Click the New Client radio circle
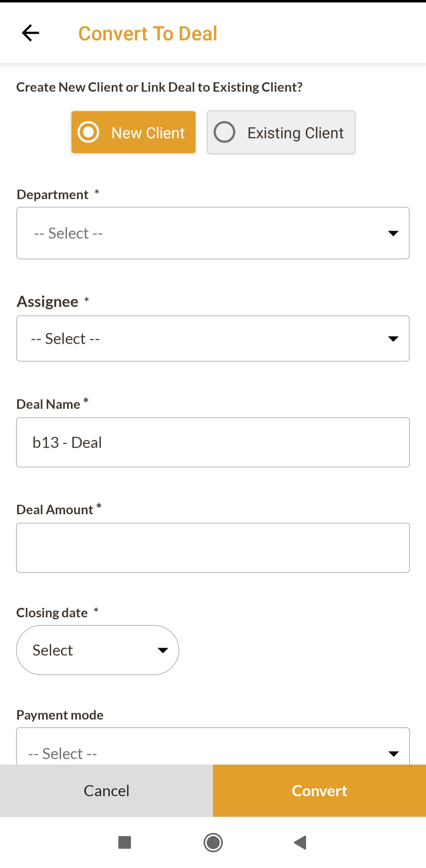This screenshot has width=426, height=868. pos(88,132)
